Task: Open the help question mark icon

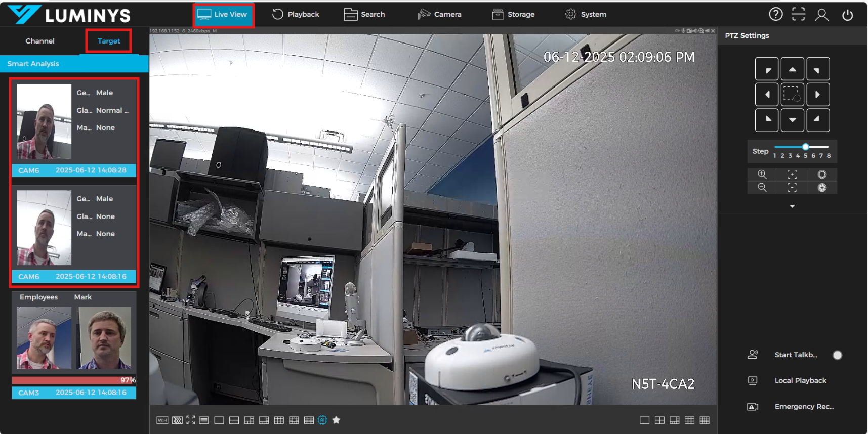Action: [775, 14]
